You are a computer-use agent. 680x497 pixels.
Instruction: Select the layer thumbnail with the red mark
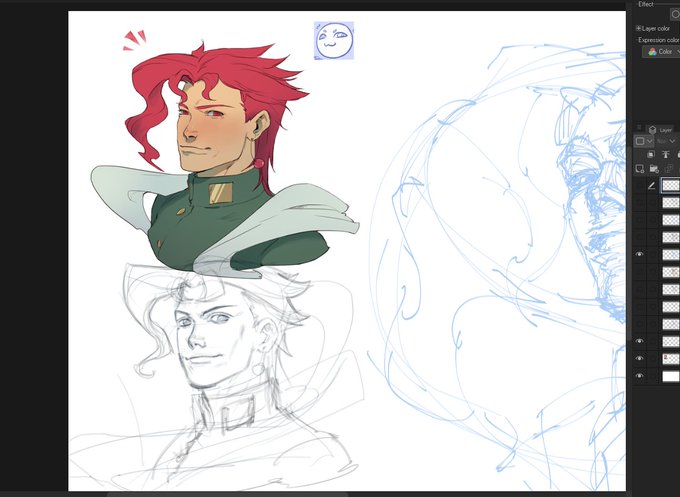pos(671,359)
